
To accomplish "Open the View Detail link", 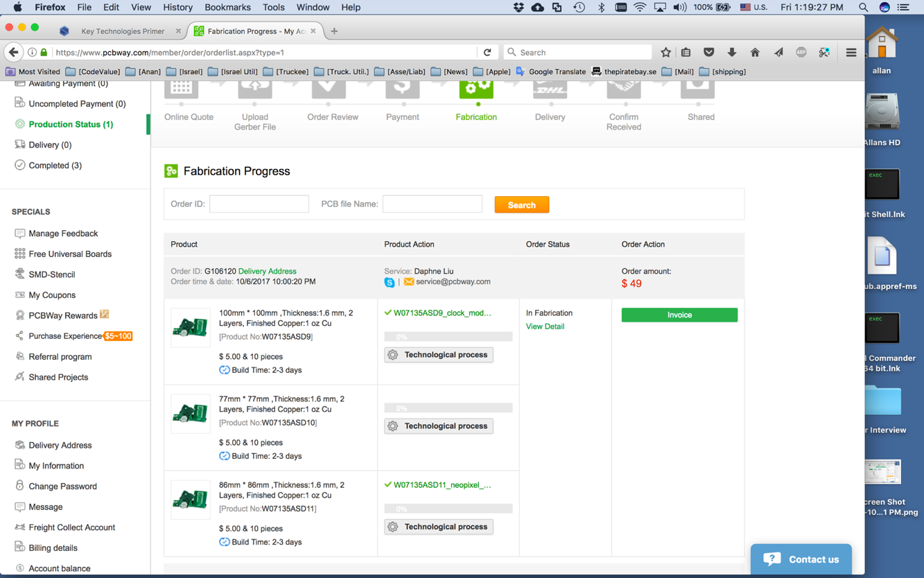I will click(x=545, y=326).
